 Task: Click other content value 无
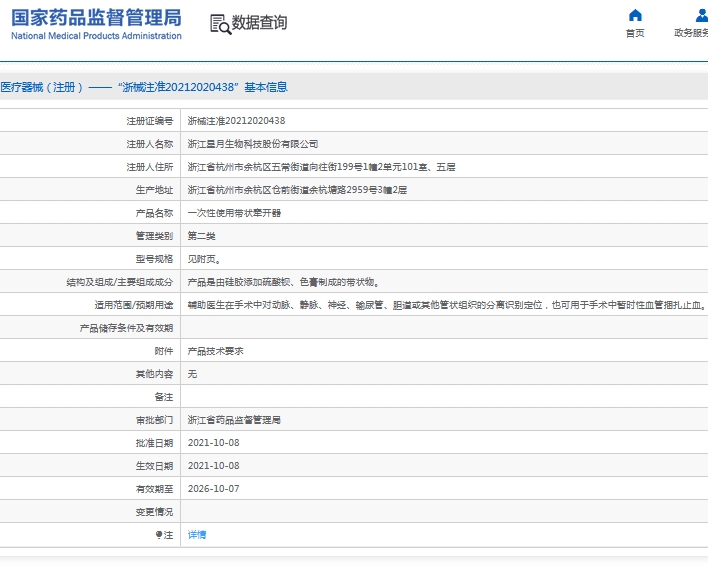(x=192, y=374)
